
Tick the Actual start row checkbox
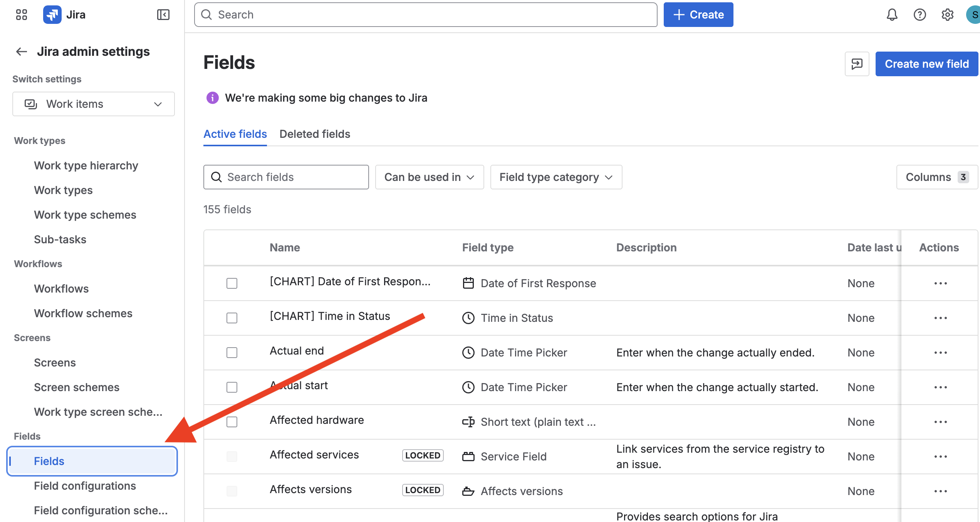[x=232, y=387]
